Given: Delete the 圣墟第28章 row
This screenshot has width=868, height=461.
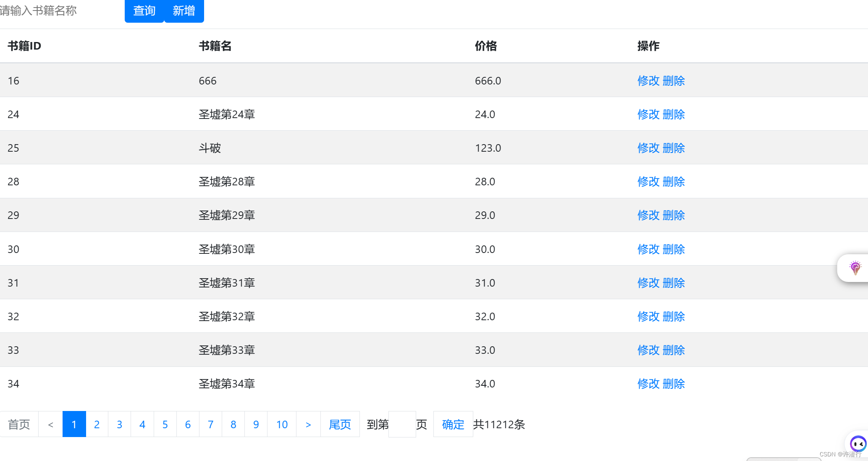Looking at the screenshot, I should pyautogui.click(x=674, y=182).
